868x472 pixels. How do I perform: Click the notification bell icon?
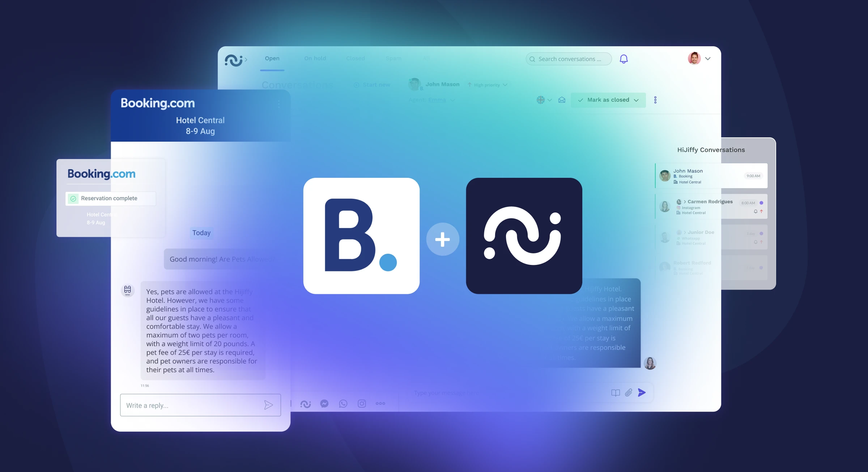(x=624, y=58)
